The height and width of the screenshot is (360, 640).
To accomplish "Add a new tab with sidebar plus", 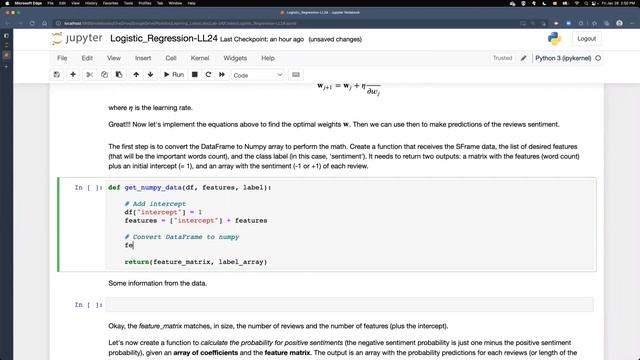I will (6, 66).
